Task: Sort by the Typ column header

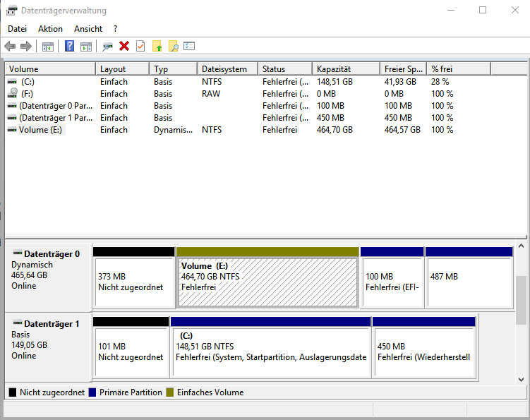Action: pos(174,69)
